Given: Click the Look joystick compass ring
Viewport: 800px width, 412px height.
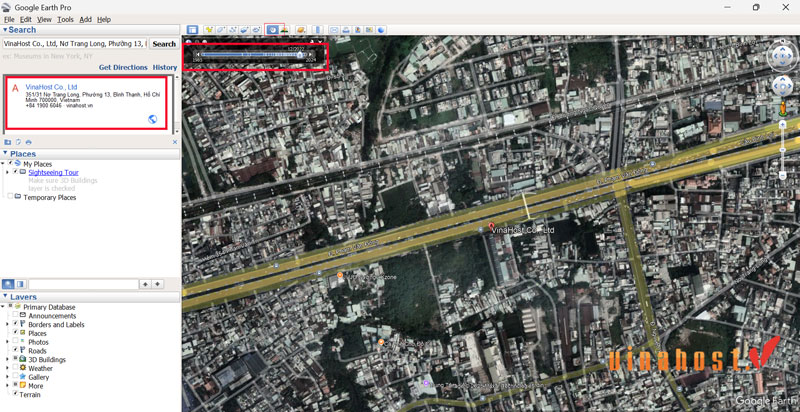Looking at the screenshot, I should point(782,56).
